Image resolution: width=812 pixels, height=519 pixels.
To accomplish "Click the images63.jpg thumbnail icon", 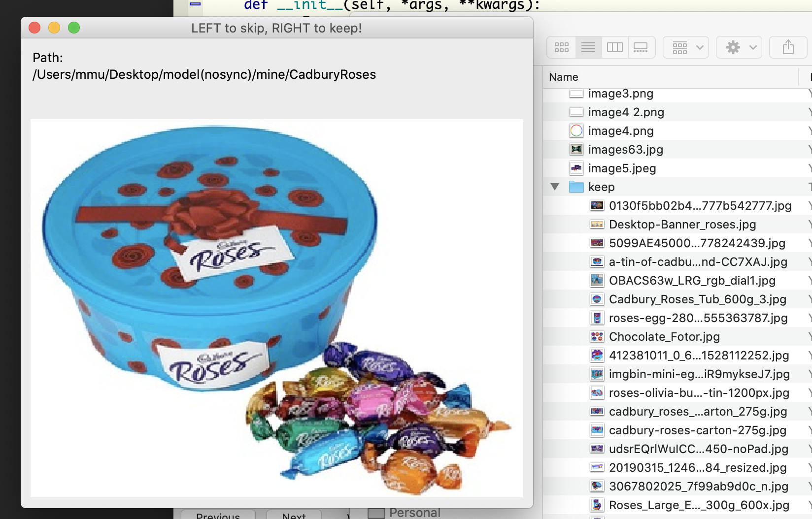I will [x=576, y=150].
